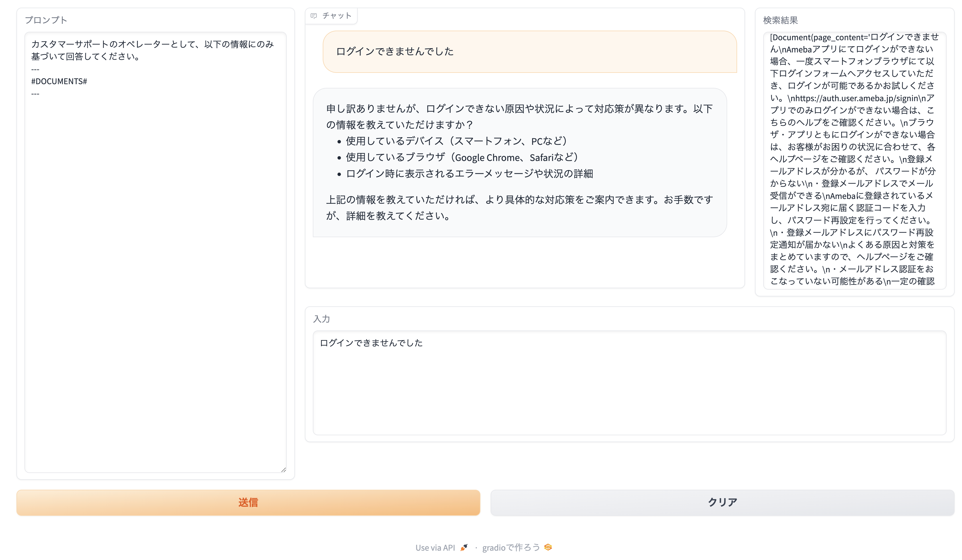Click the プロンプト panel label

click(x=46, y=20)
